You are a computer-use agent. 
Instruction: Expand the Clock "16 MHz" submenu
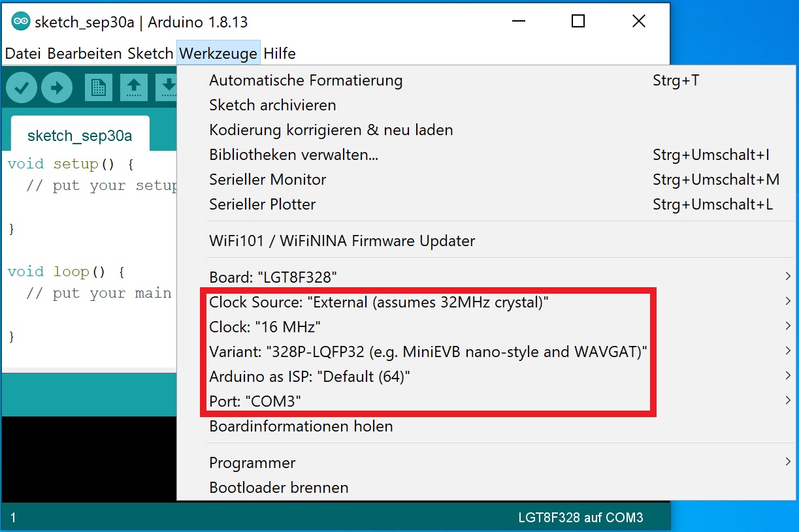[487, 326]
